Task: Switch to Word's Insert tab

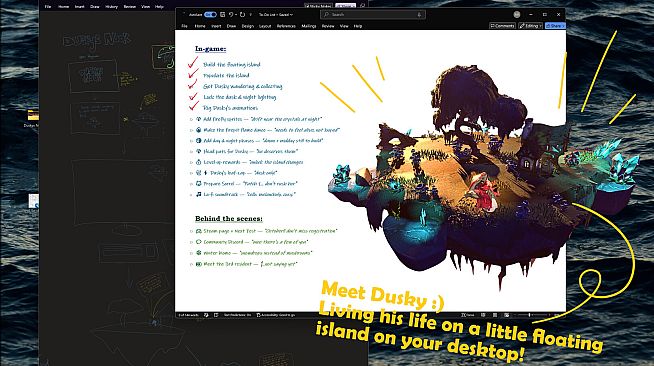Action: tap(216, 26)
